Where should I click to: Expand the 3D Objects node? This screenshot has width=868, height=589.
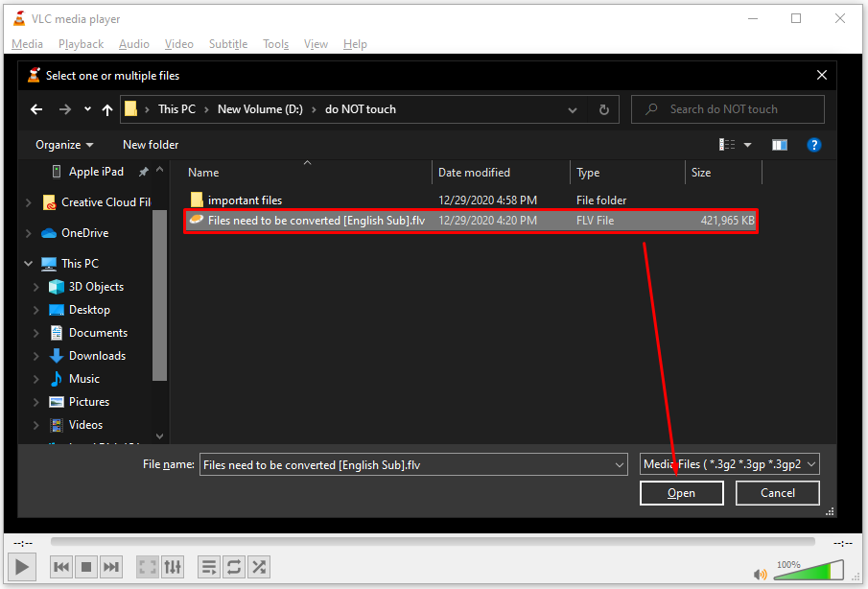tap(36, 287)
